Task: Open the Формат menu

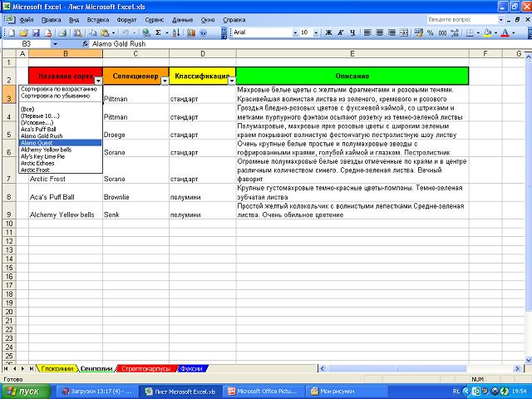Action: [x=127, y=18]
